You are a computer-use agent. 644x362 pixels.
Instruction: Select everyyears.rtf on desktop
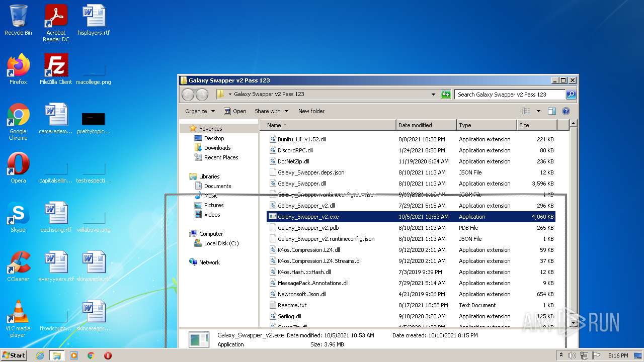(x=56, y=266)
